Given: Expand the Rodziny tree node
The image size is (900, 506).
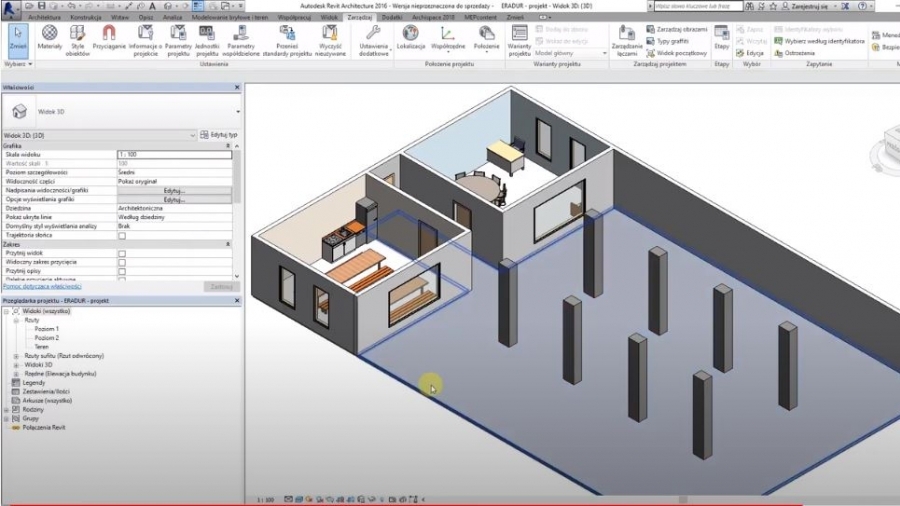Looking at the screenshot, I should click(x=7, y=409).
